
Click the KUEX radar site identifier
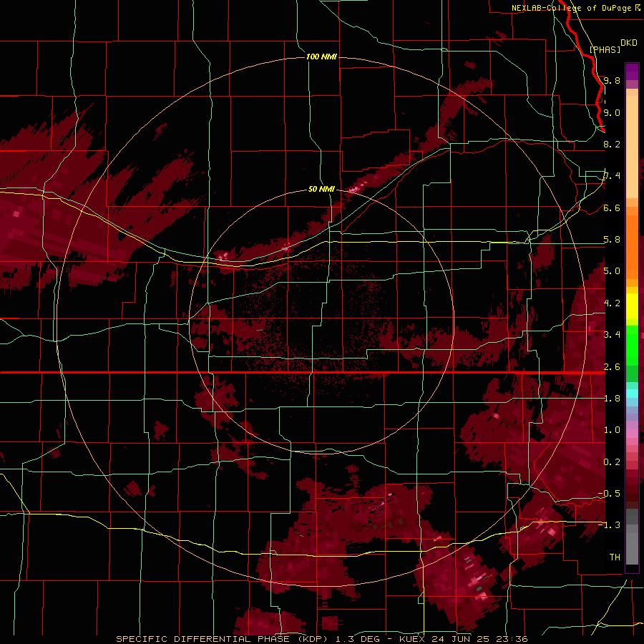click(413, 639)
